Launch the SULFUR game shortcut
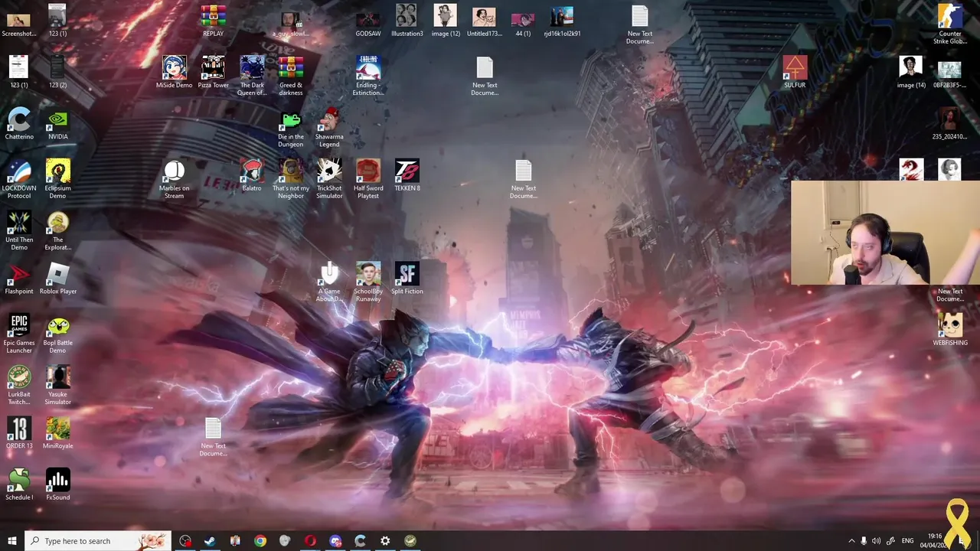Screen dimensions: 980x551 (795, 72)
